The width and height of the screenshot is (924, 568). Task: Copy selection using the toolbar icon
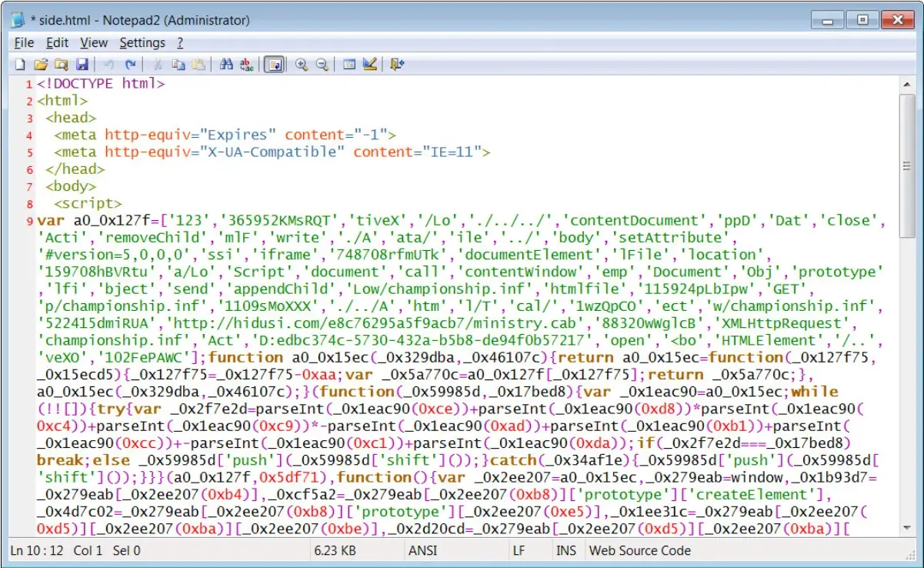pyautogui.click(x=178, y=65)
